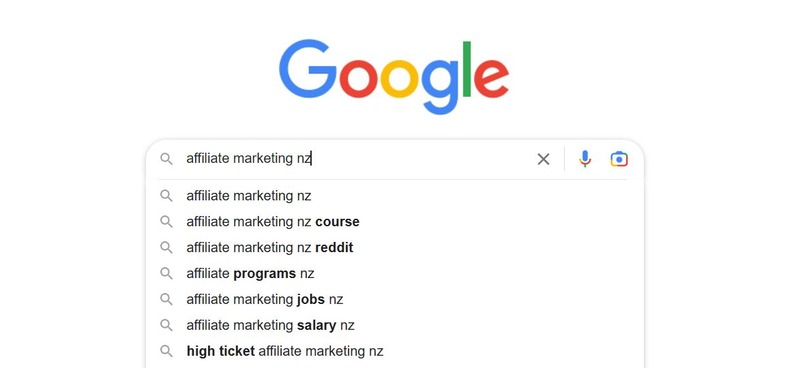Screen dimensions: 800x368
Task: Pick the 'affiliate marketing nz reddit' suggestion
Action: pyautogui.click(x=394, y=248)
